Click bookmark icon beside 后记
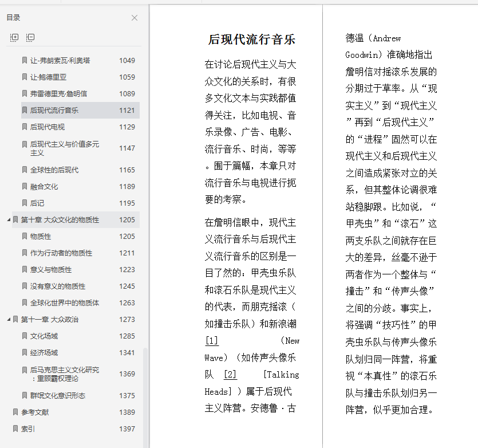The width and height of the screenshot is (478, 448). (x=25, y=203)
